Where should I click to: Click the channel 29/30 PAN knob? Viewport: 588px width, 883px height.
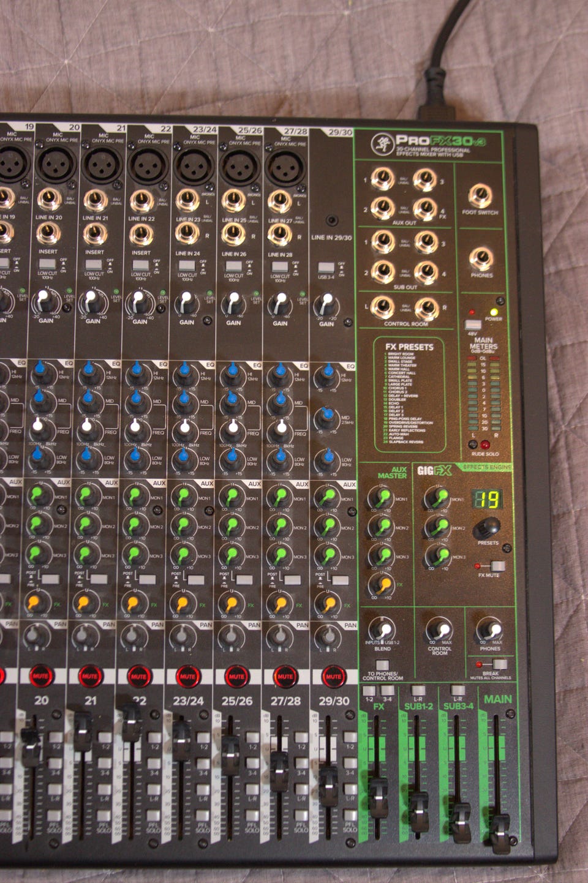(327, 637)
